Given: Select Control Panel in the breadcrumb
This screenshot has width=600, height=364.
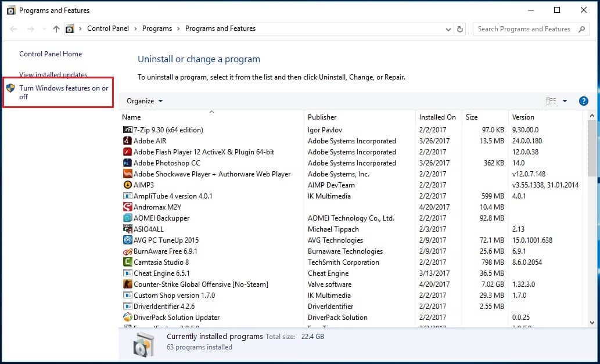Looking at the screenshot, I should pyautogui.click(x=108, y=28).
